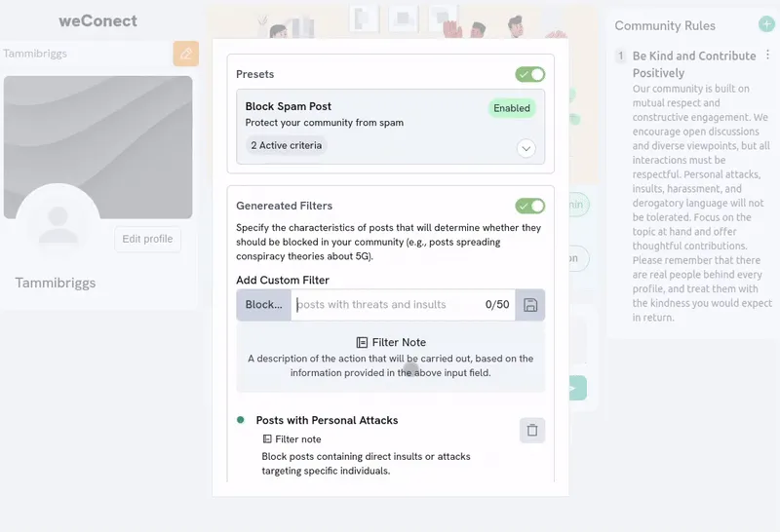Click the orange edit pencil icon
The height and width of the screenshot is (532, 780).
coord(185,54)
